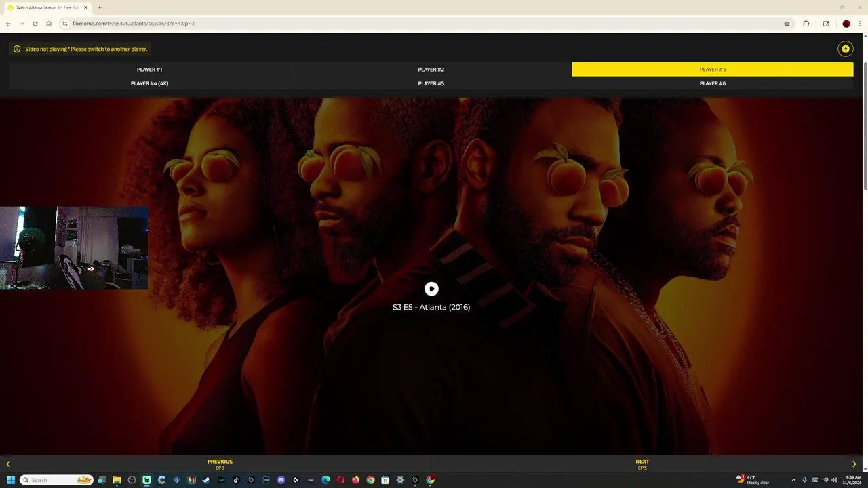This screenshot has height=488, width=868.
Task: Click the 'Video not playing?' notice text
Action: (86, 49)
